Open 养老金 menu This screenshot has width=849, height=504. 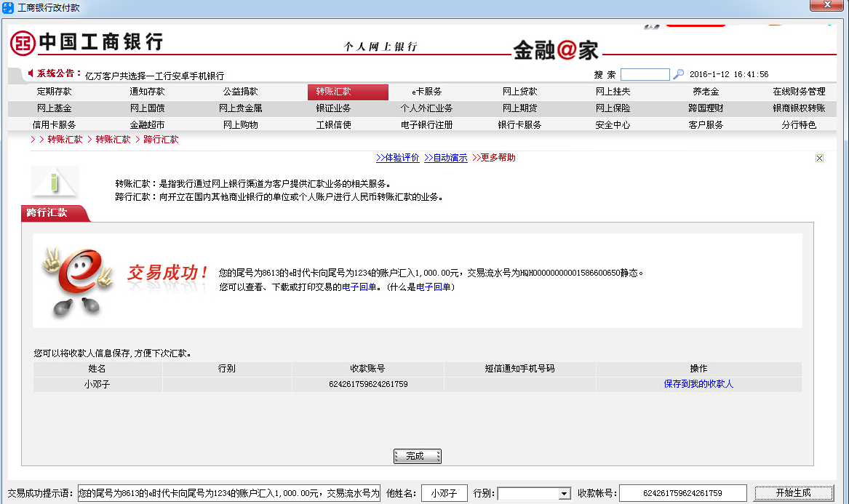click(706, 92)
